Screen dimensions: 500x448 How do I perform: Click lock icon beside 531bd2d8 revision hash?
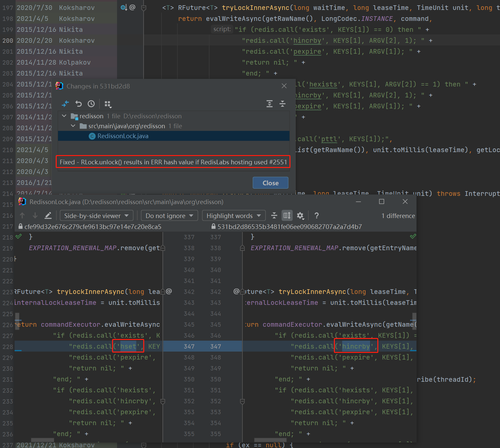tap(214, 226)
